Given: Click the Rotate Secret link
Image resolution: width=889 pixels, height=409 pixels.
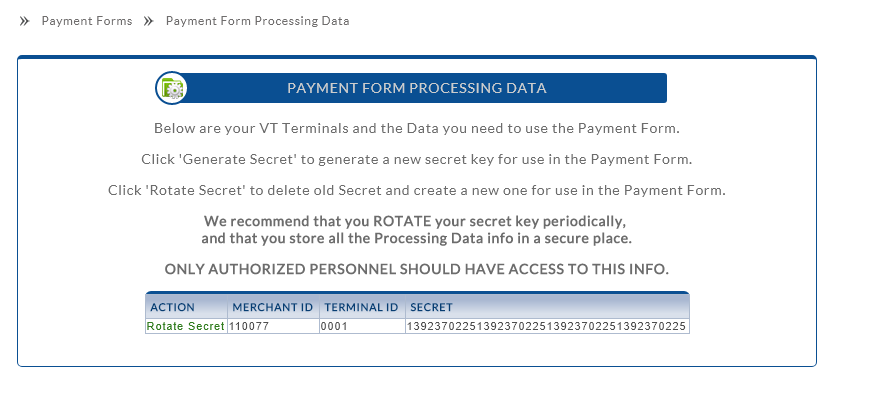Looking at the screenshot, I should (186, 327).
